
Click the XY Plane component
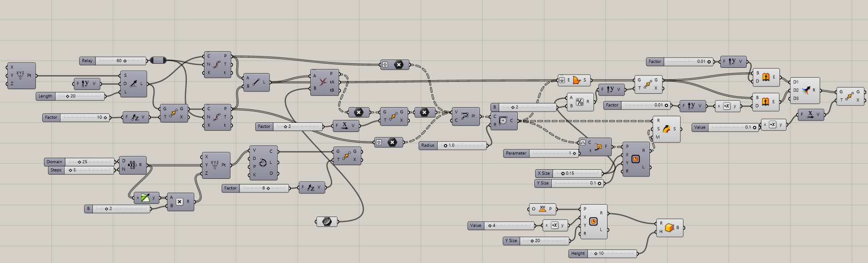pyautogui.click(x=542, y=209)
